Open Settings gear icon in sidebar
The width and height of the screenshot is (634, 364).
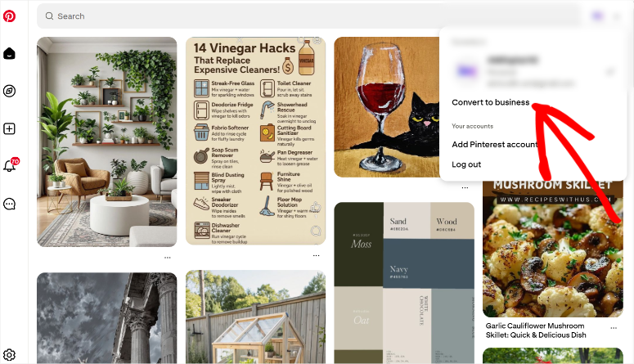click(9, 355)
